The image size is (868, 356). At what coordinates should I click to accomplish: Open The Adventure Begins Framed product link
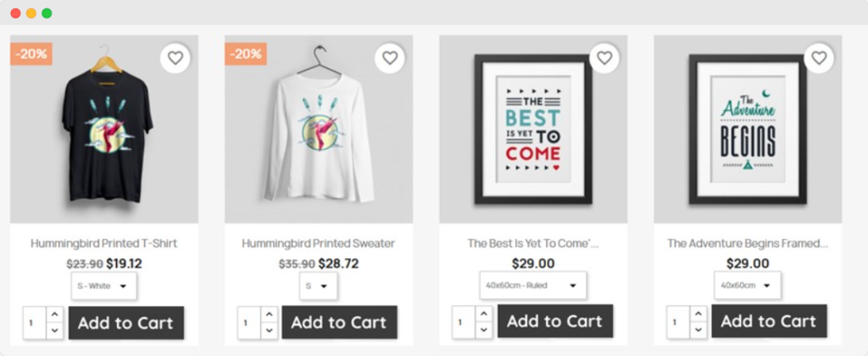coord(747,243)
